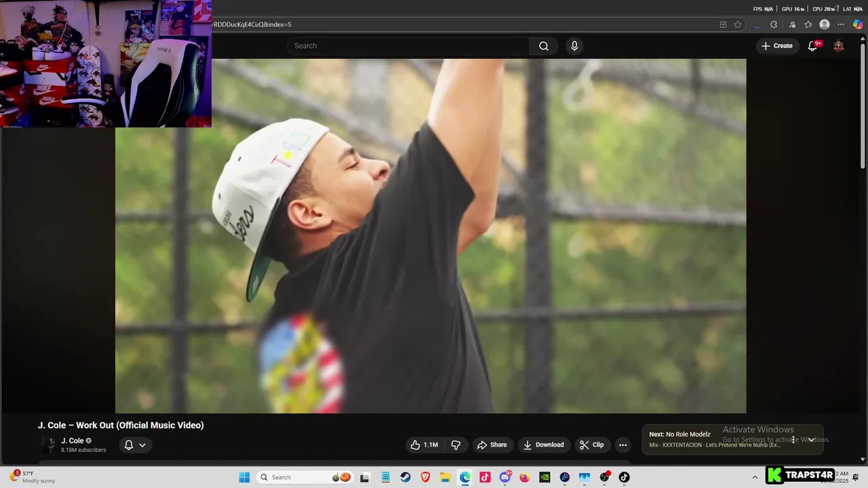
Task: Download the video
Action: tap(544, 445)
